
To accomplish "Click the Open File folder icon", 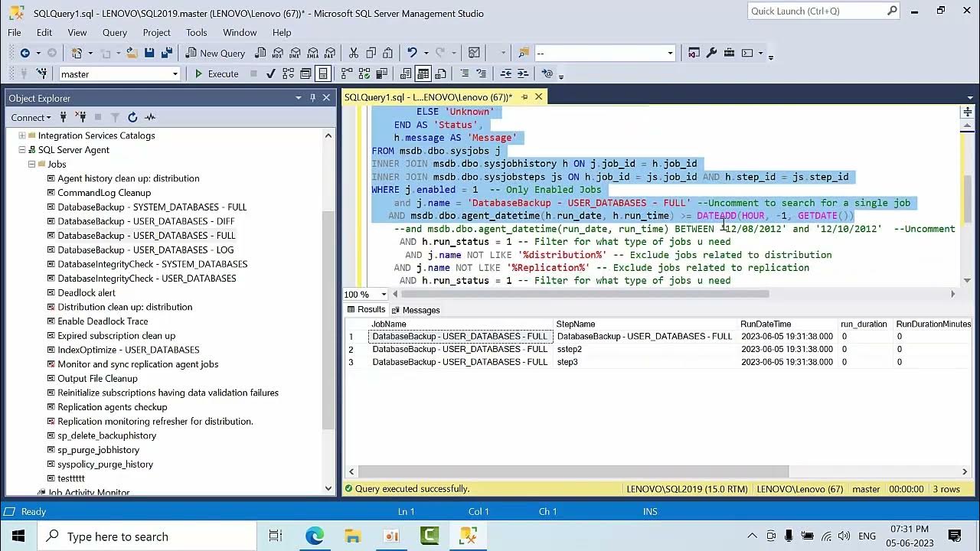I will (x=132, y=53).
